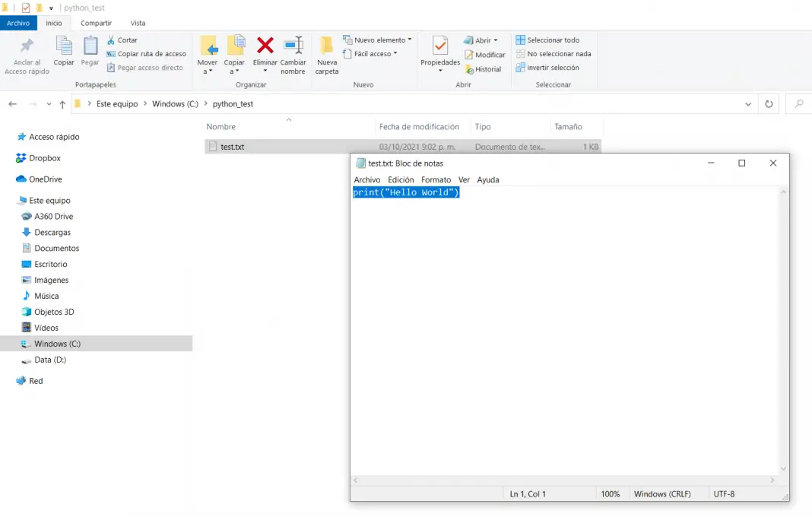Click the Copiar icon in Portapapeles
This screenshot has width=812, height=517.
pos(64,47)
